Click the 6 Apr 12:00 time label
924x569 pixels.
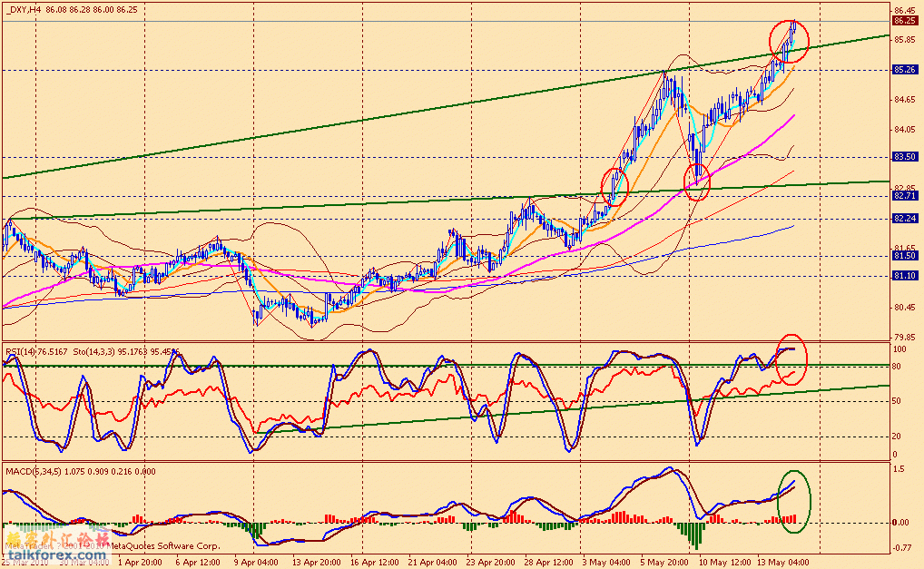[198, 562]
